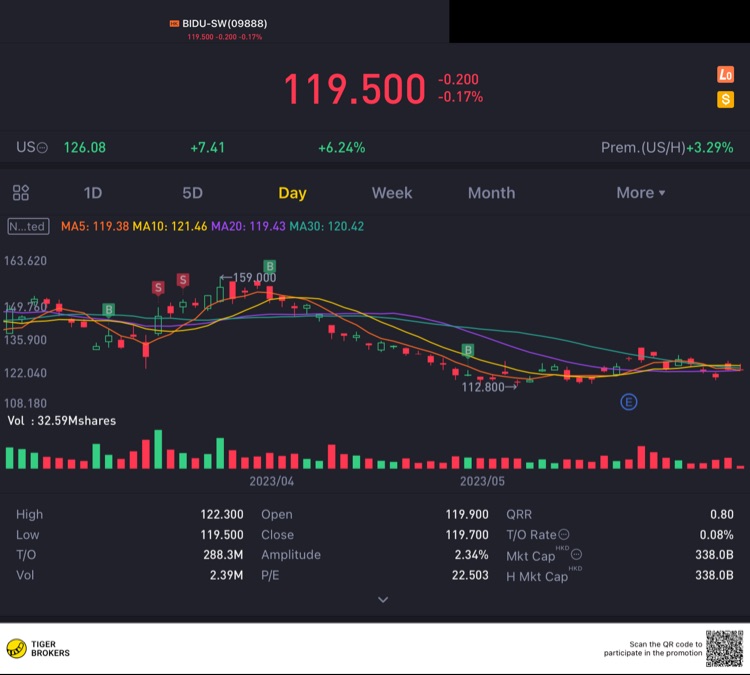Tap the yellow dollar sign badge
Screen dimensions: 750x675
click(725, 100)
